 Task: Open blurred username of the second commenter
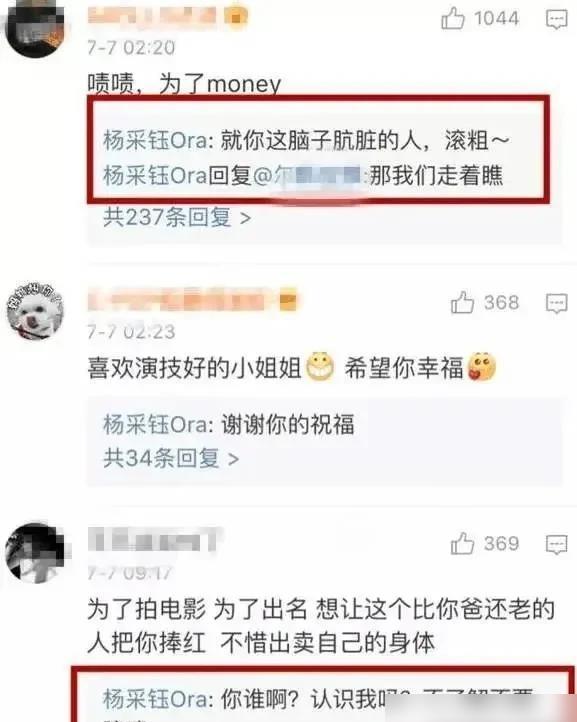coord(192,300)
